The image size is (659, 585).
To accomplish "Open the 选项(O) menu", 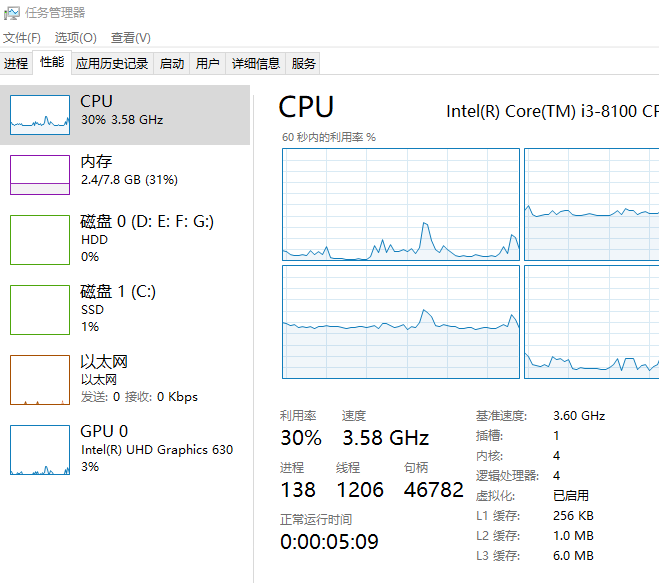I will point(75,37).
